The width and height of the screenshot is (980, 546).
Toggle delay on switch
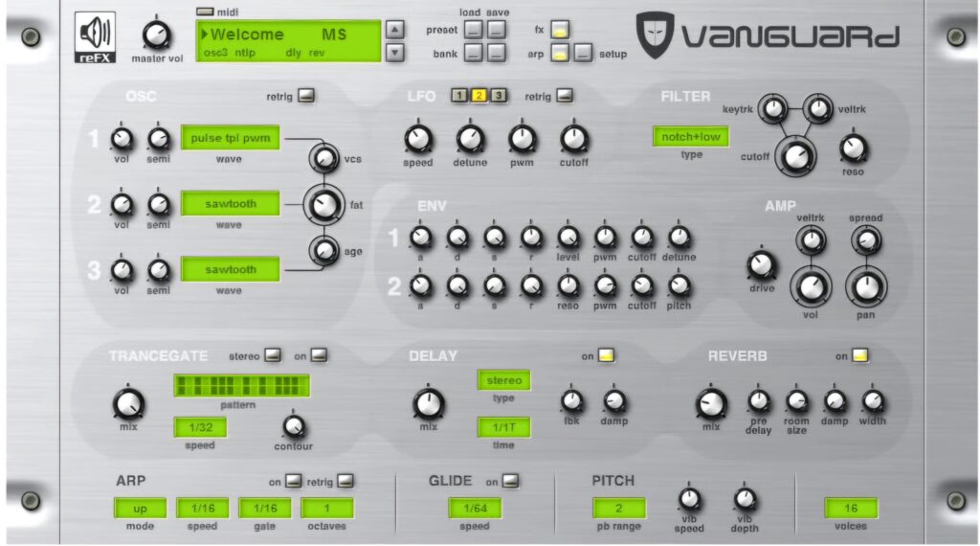(x=606, y=355)
